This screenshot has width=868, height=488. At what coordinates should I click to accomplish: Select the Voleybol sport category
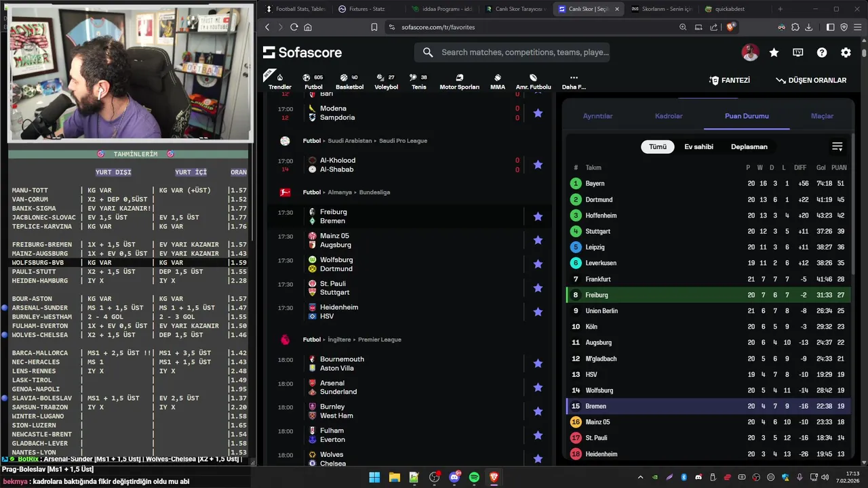pos(387,81)
